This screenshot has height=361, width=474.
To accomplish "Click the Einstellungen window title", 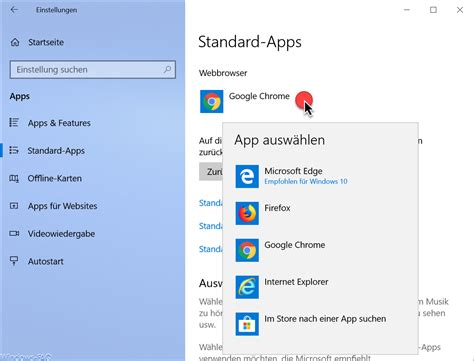I will pyautogui.click(x=56, y=10).
